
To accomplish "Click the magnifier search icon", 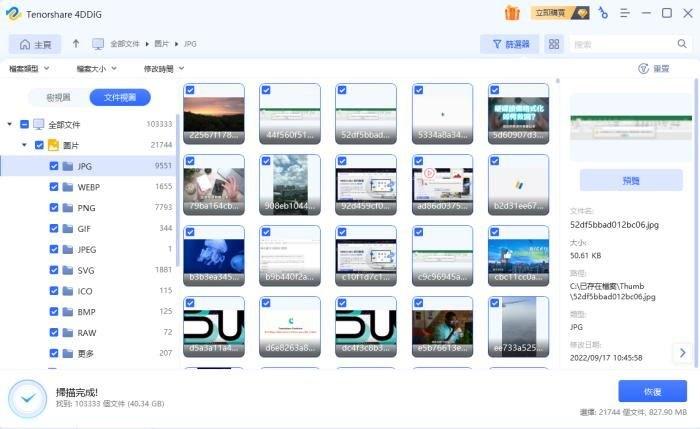I will (x=679, y=44).
